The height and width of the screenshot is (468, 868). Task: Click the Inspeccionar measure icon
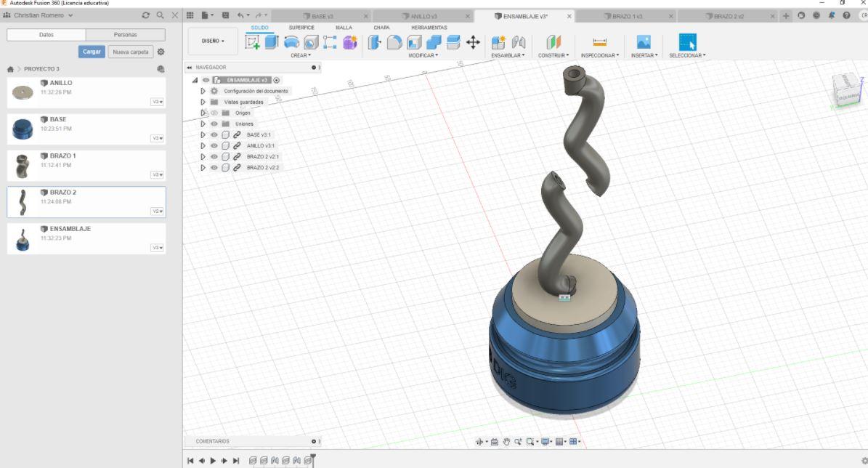599,42
